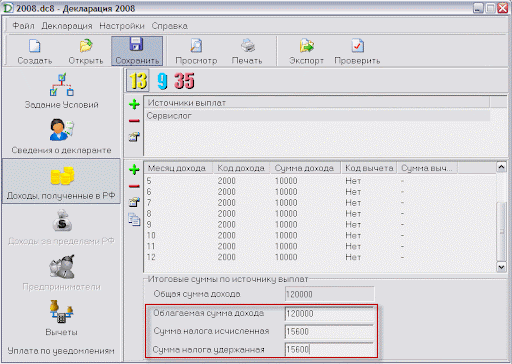Select the income row for month 5
Screen dimensions: 512x364
(320, 181)
